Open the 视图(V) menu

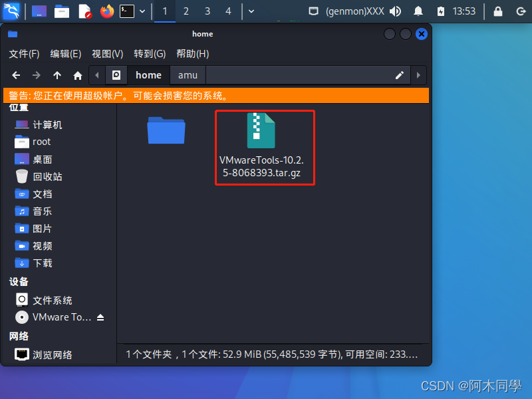click(x=108, y=54)
